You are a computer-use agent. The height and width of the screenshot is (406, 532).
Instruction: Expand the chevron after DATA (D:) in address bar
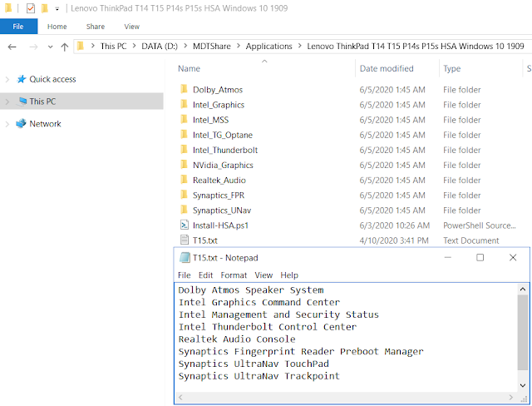[185, 46]
